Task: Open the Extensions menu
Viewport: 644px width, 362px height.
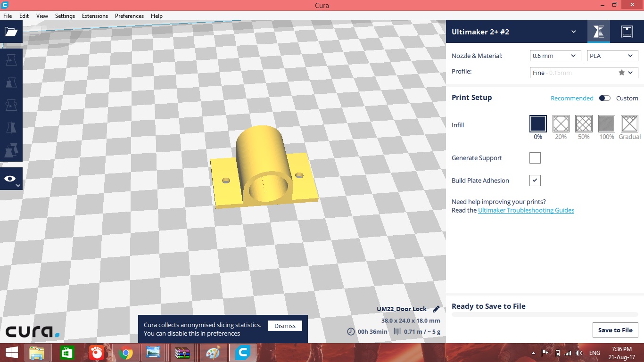Action: tap(95, 16)
